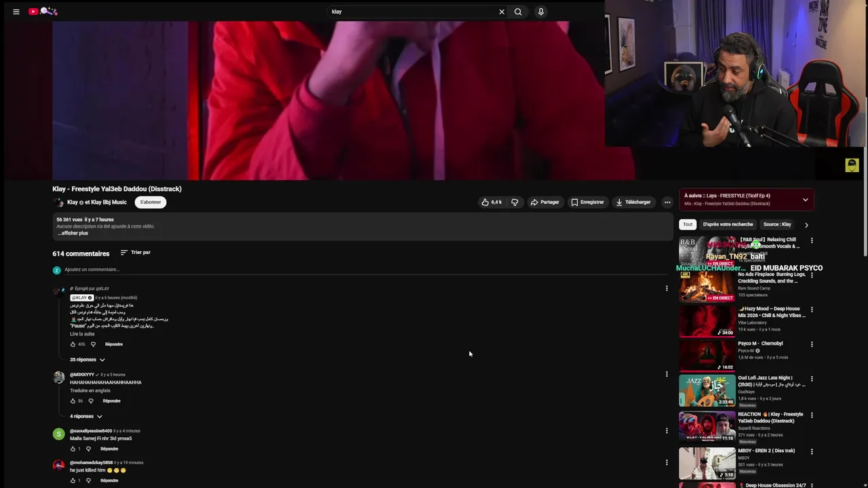Open the Klay channel name link

pyautogui.click(x=97, y=202)
